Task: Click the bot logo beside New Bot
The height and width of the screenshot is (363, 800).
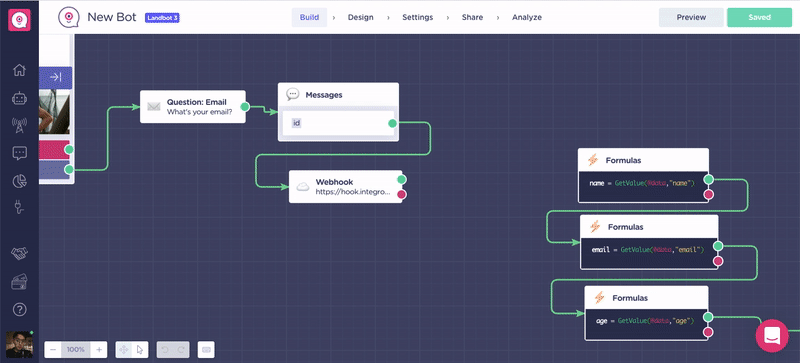Action: tap(69, 17)
